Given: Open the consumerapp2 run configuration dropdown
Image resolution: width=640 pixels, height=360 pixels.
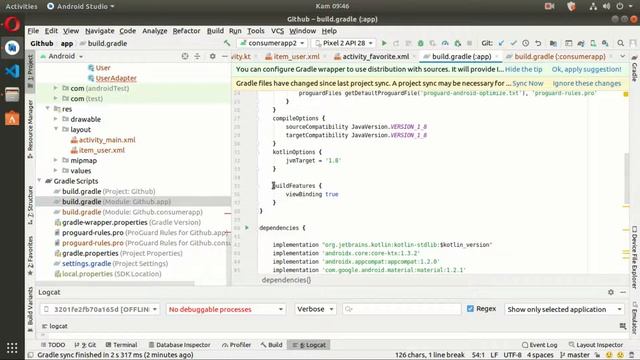Looking at the screenshot, I should (x=272, y=43).
